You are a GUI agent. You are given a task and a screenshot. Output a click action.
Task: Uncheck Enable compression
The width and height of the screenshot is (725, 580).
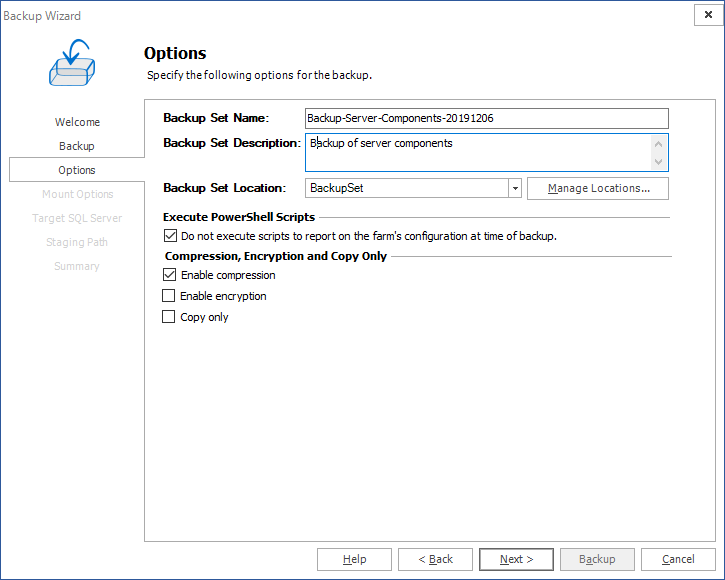click(x=169, y=275)
